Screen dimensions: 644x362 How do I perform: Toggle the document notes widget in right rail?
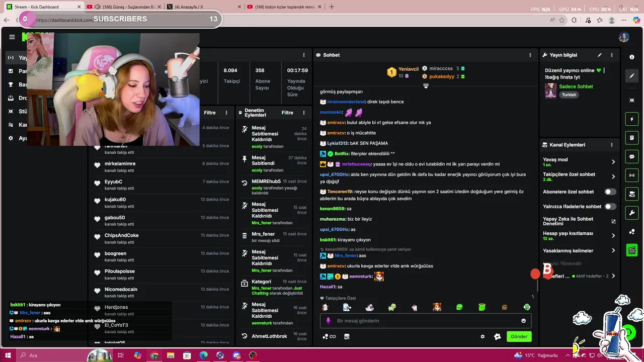[632, 138]
